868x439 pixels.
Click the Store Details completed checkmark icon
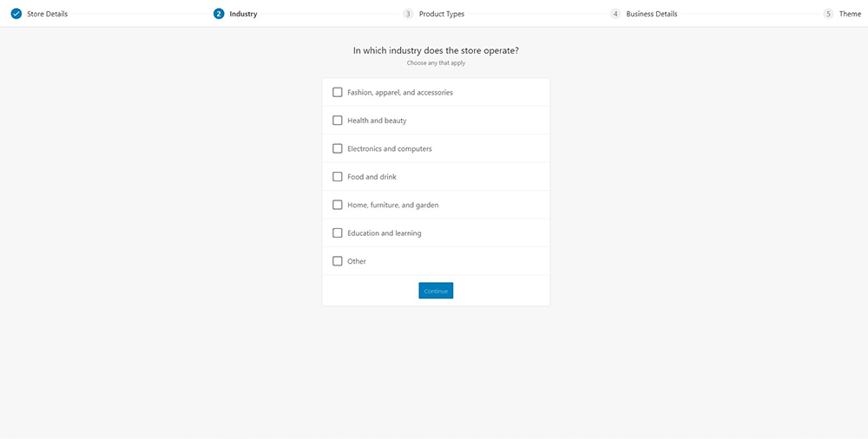click(16, 14)
